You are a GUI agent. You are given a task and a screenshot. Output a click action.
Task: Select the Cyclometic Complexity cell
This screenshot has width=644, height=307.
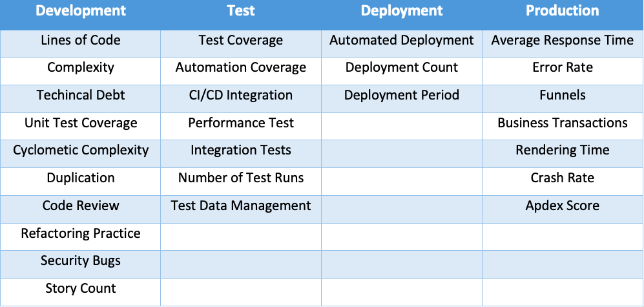click(x=81, y=150)
